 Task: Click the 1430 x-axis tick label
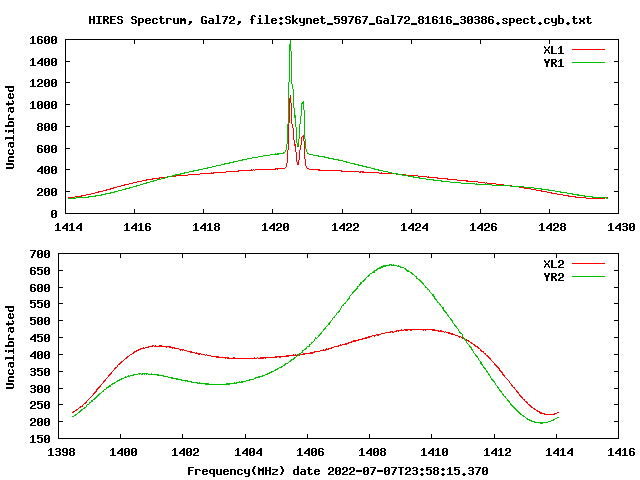[x=621, y=227]
